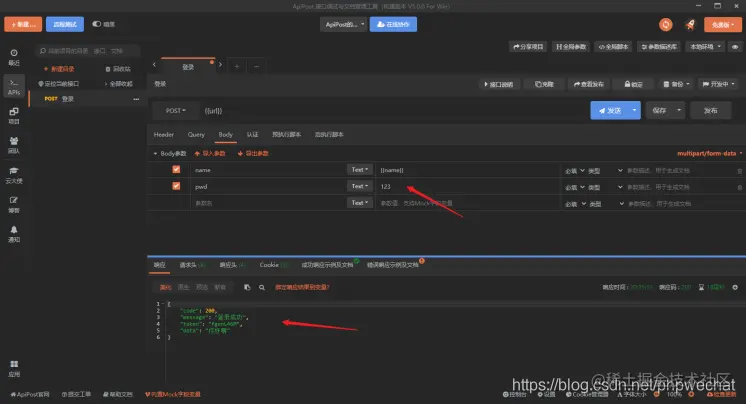The height and width of the screenshot is (404, 746).
Task: Open response panel settings gear
Action: [735, 287]
